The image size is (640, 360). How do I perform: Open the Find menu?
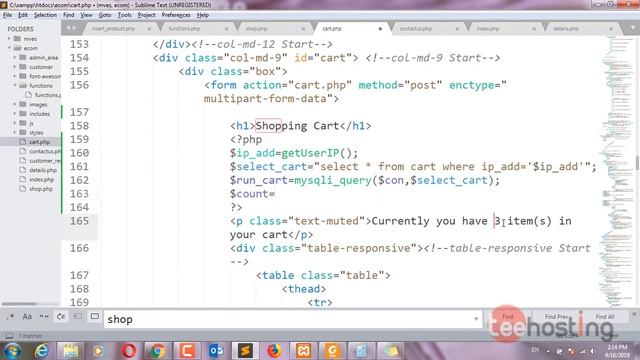pyautogui.click(x=69, y=15)
